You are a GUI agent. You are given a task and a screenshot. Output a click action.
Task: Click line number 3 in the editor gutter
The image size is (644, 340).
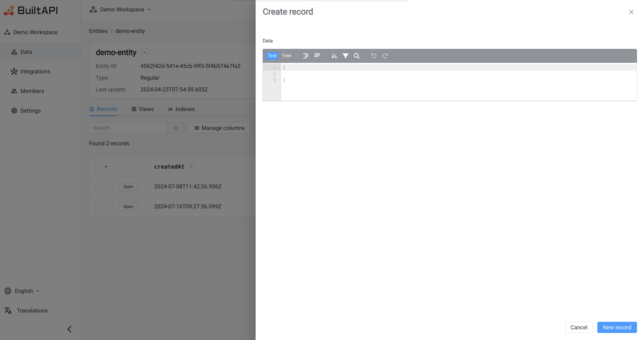tap(274, 80)
